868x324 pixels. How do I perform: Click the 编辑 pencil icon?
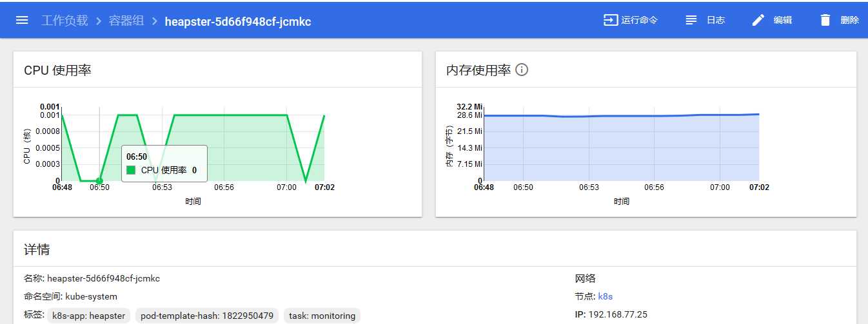click(758, 20)
